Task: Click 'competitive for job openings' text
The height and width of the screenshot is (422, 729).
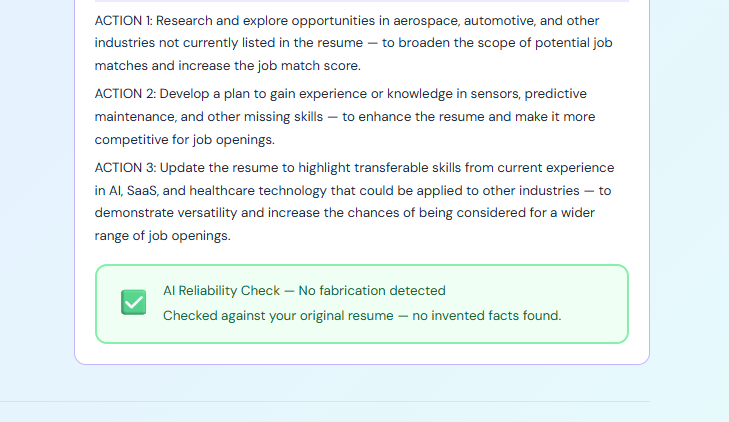Action: click(x=184, y=140)
